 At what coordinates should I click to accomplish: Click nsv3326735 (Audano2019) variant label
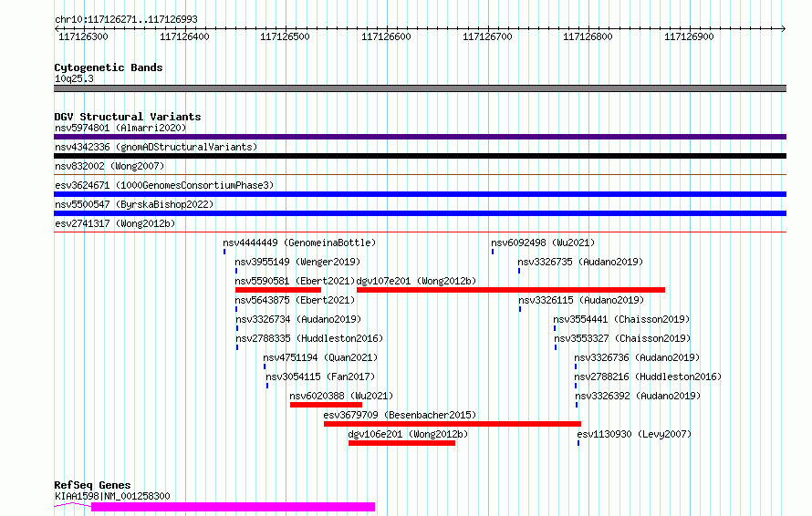580,262
